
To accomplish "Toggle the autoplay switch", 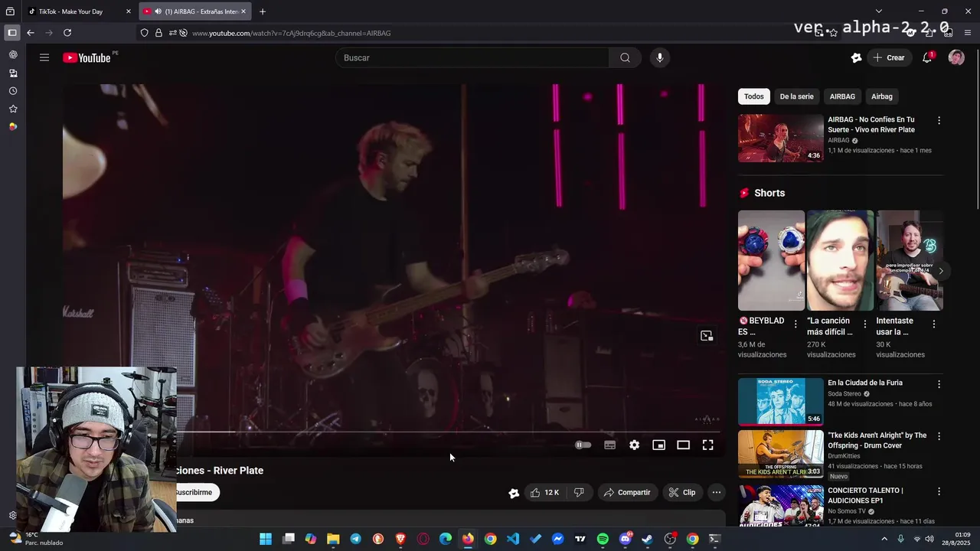I will click(x=583, y=445).
